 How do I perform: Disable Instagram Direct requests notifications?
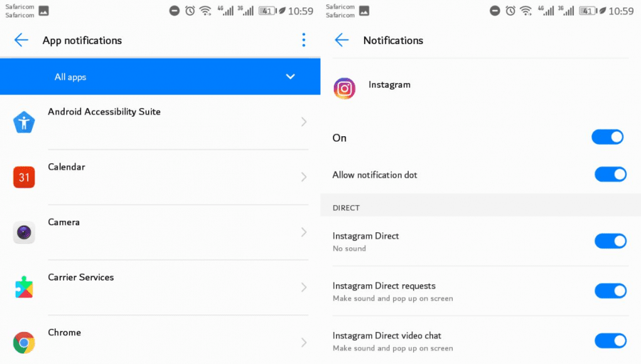[x=610, y=291]
